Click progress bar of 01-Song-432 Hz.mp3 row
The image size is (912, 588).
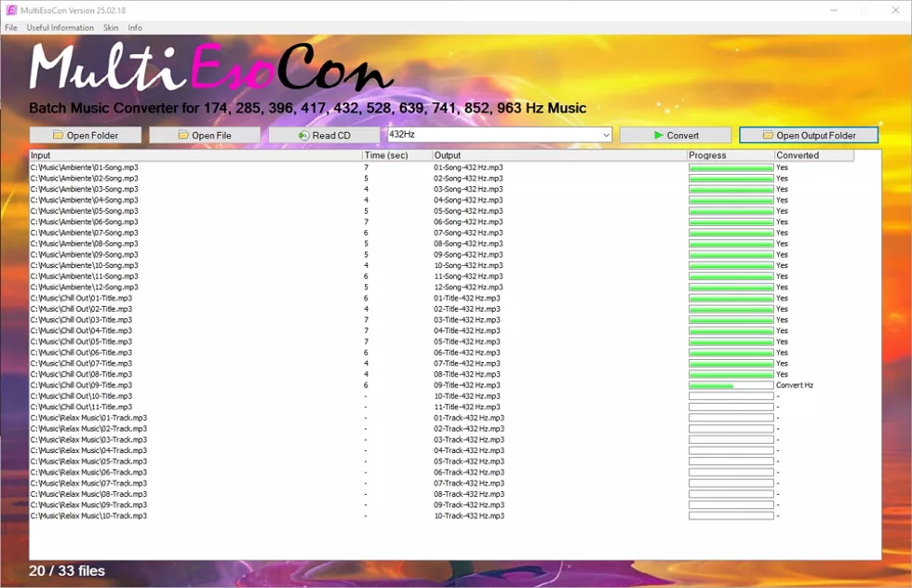pyautogui.click(x=731, y=167)
